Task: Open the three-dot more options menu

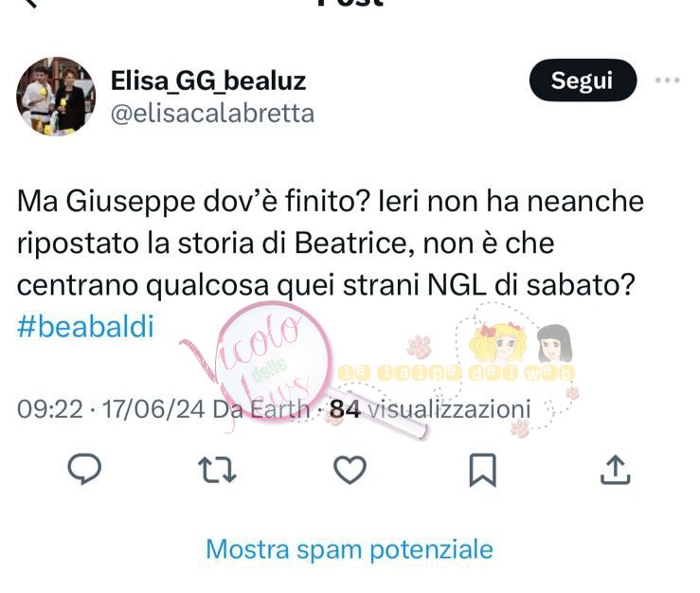Action: [668, 81]
